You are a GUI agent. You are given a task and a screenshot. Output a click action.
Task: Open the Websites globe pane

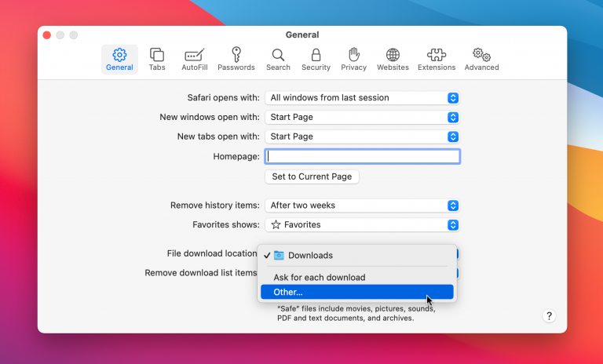click(393, 60)
